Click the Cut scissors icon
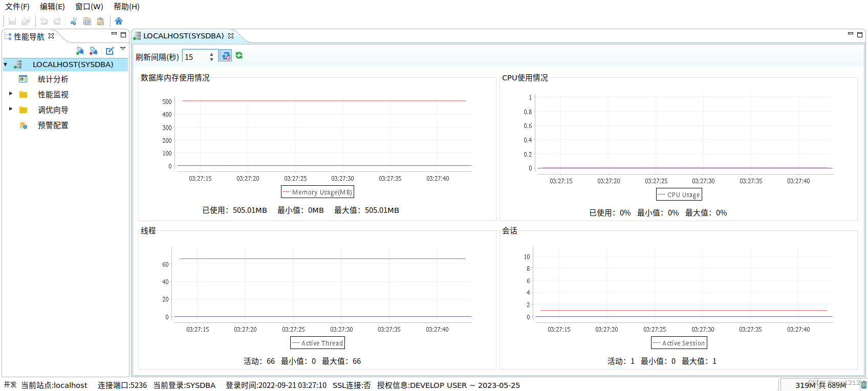The image size is (868, 391). 74,21
